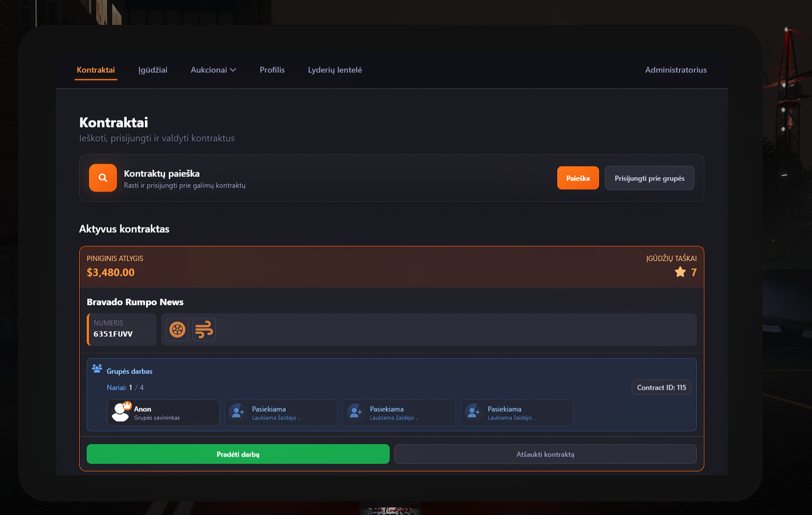Click the wind icon beside the wheel
The width and height of the screenshot is (812, 515).
(204, 330)
